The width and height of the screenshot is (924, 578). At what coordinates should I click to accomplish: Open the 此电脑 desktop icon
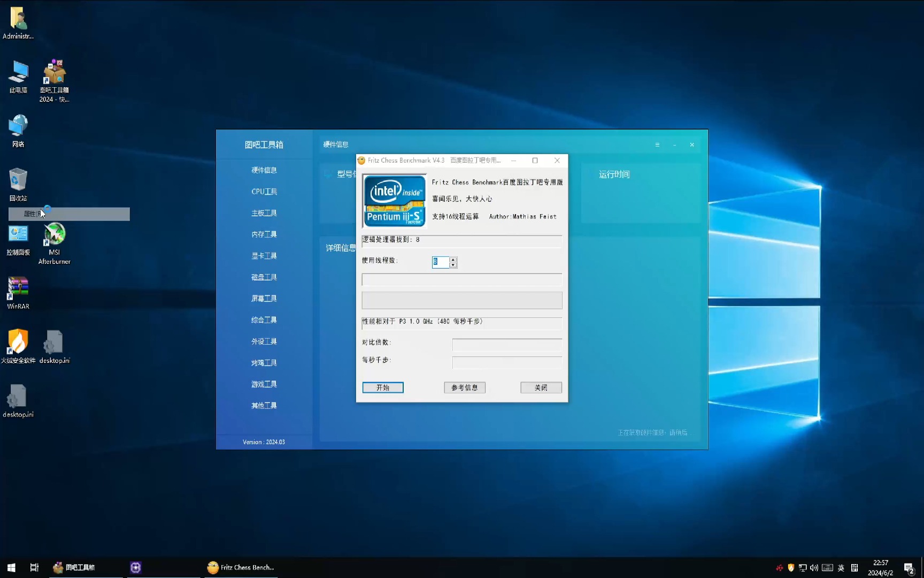pyautogui.click(x=18, y=77)
